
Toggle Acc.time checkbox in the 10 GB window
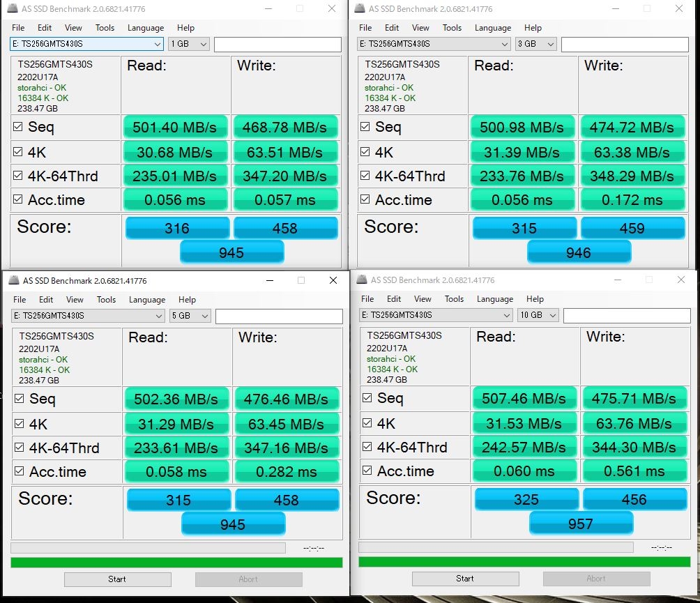(x=367, y=470)
